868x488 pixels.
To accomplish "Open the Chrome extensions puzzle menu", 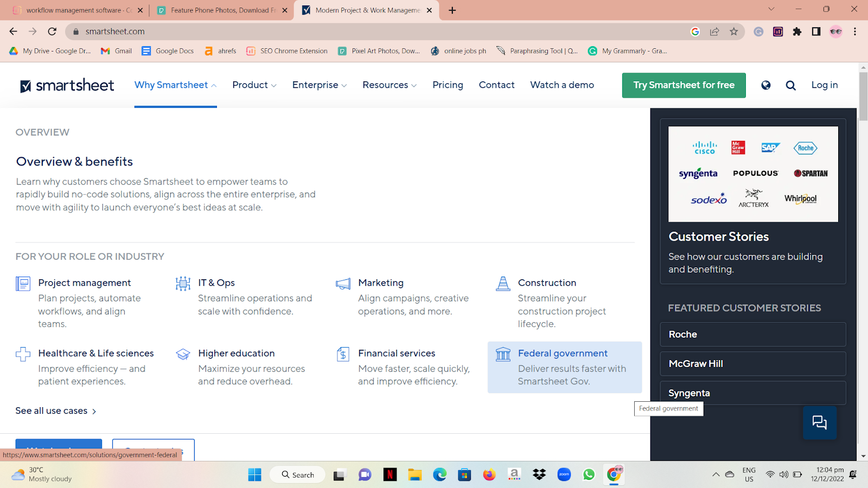I will point(797,31).
